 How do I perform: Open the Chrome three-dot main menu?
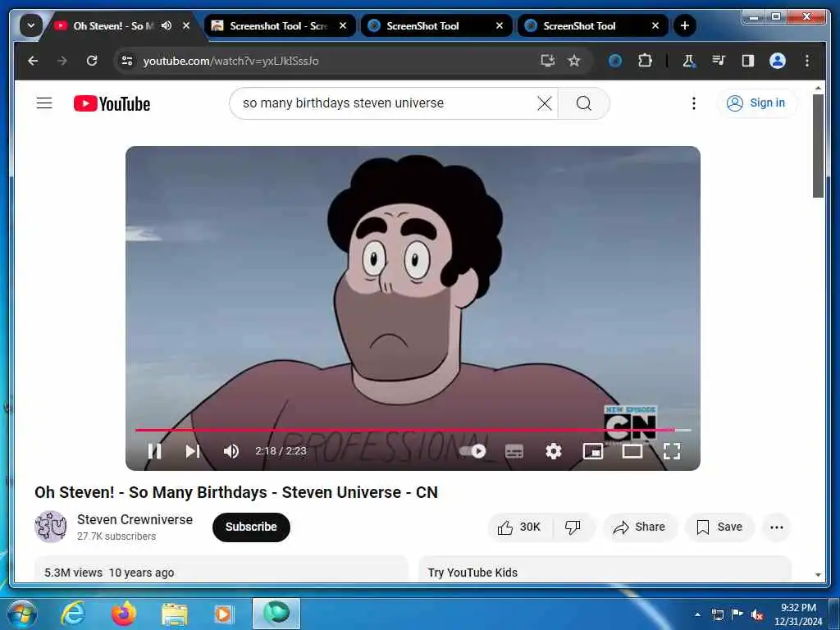807,61
